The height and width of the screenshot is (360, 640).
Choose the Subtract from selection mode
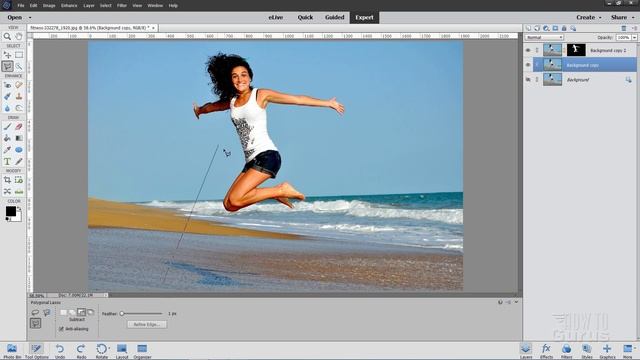(x=81, y=312)
